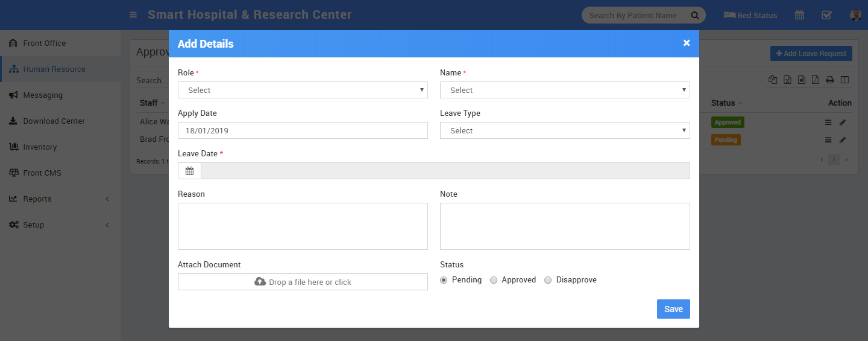Export the table to Excel icon
Image resolution: width=868 pixels, height=341 pixels.
(787, 80)
